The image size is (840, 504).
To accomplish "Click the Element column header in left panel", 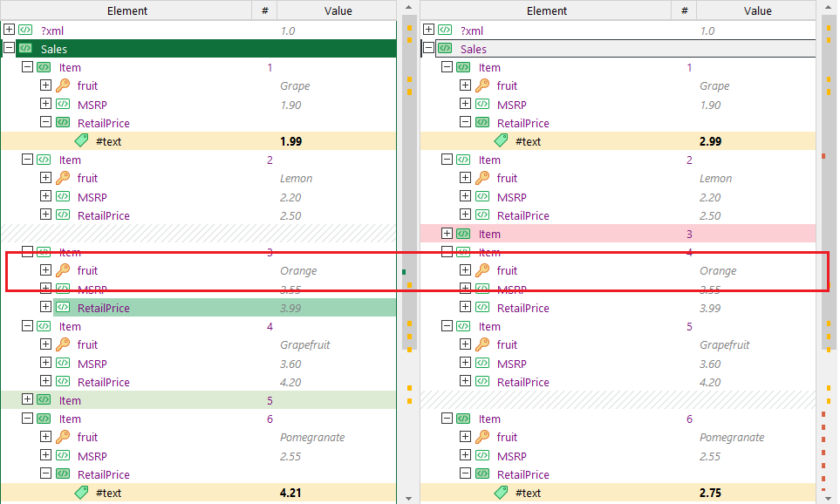I will tap(127, 10).
